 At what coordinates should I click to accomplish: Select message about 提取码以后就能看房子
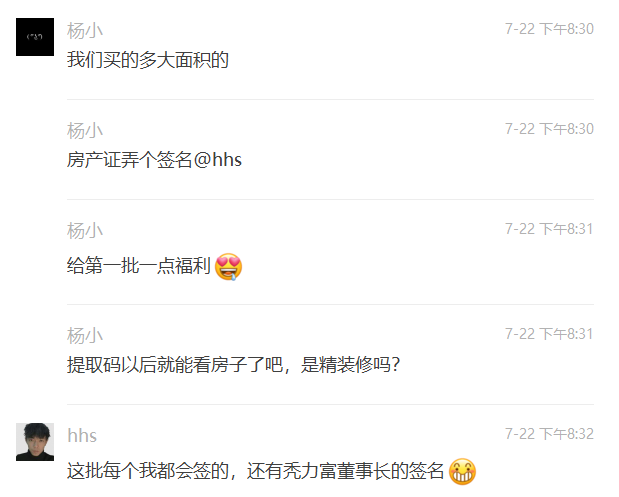[x=233, y=364]
